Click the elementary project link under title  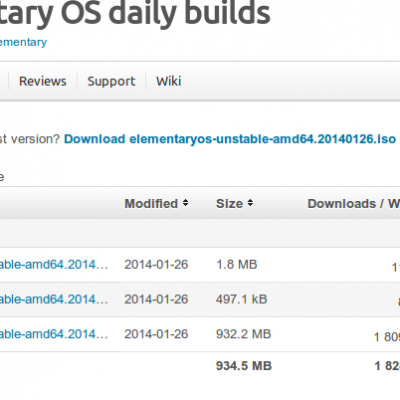(23, 42)
